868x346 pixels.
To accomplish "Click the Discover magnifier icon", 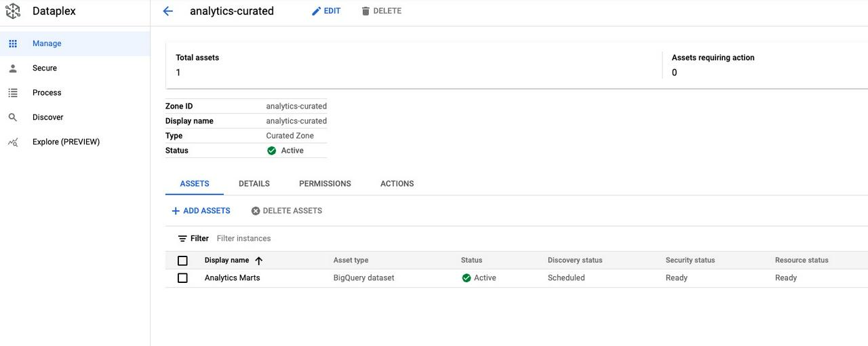I will coord(13,117).
